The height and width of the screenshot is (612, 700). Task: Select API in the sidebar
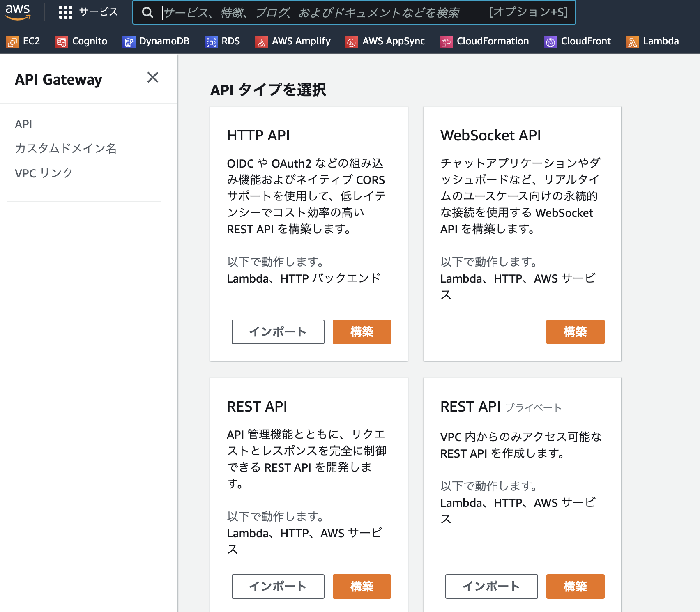pyautogui.click(x=23, y=124)
